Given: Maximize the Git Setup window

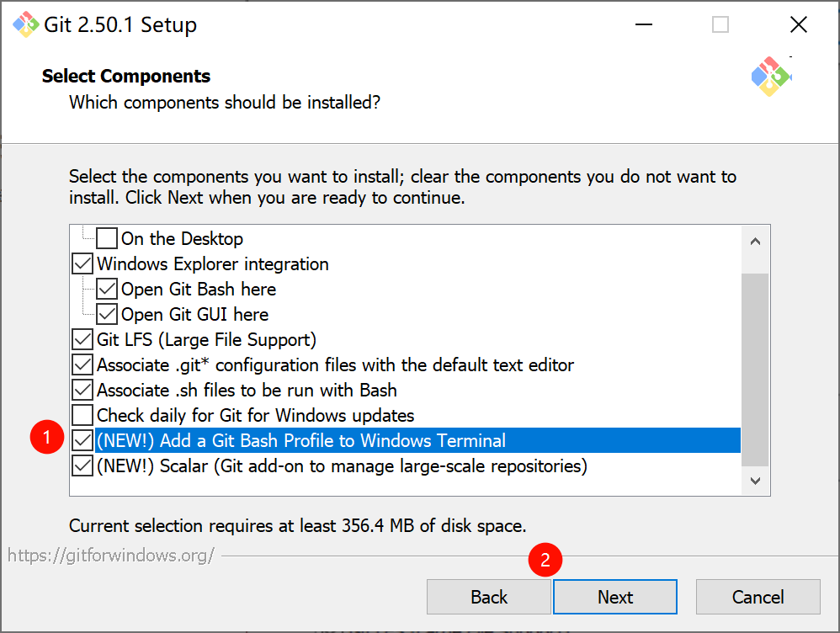Looking at the screenshot, I should coord(720,24).
